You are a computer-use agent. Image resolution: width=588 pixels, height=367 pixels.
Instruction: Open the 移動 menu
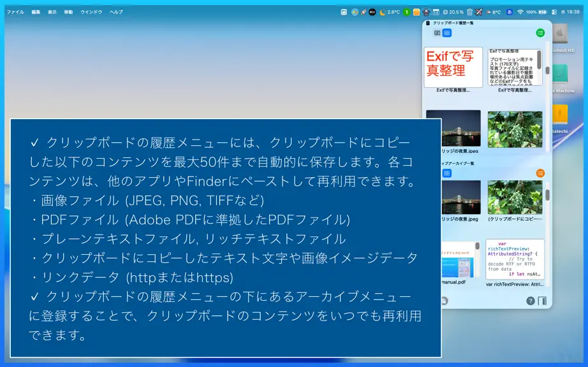(68, 12)
